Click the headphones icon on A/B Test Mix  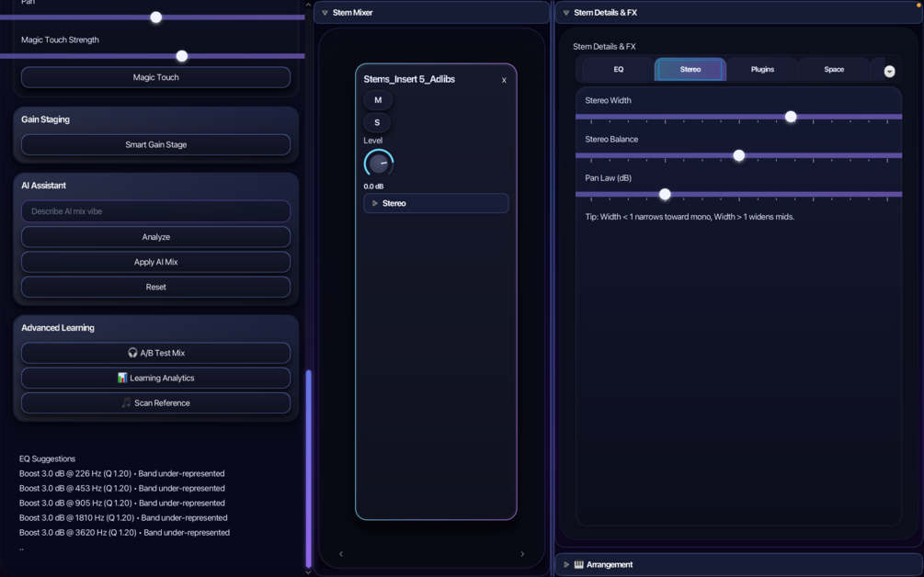(x=132, y=353)
